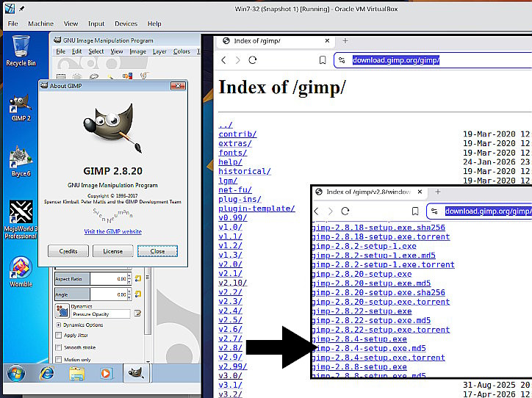This screenshot has width=532, height=398.
Task: Open VirtualBox File menu
Action: pos(13,23)
